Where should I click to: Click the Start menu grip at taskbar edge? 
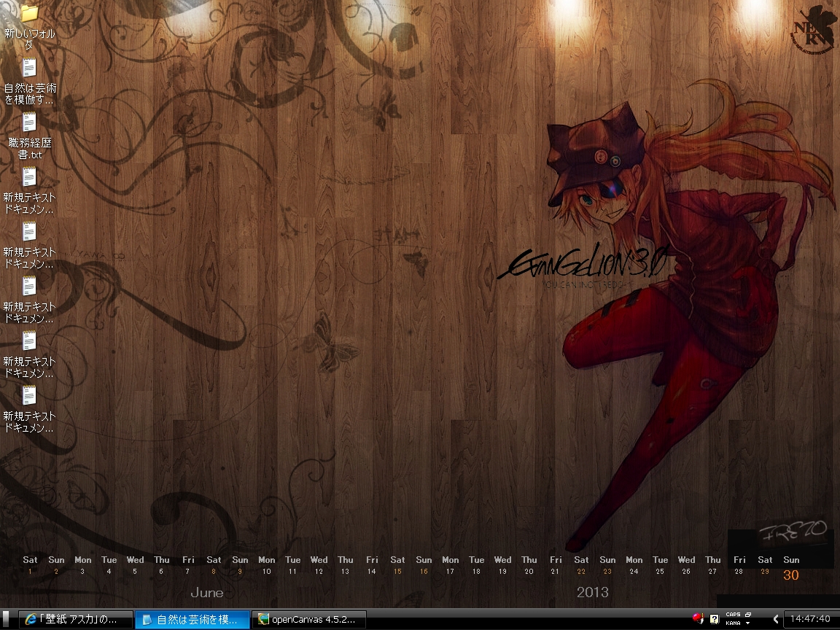(x=6, y=619)
